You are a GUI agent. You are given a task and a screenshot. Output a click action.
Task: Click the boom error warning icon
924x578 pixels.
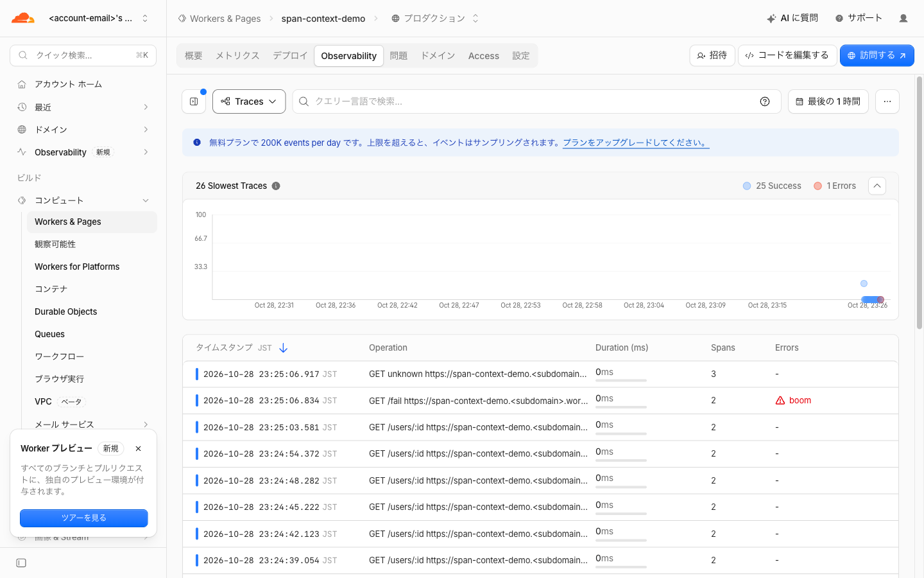click(780, 401)
